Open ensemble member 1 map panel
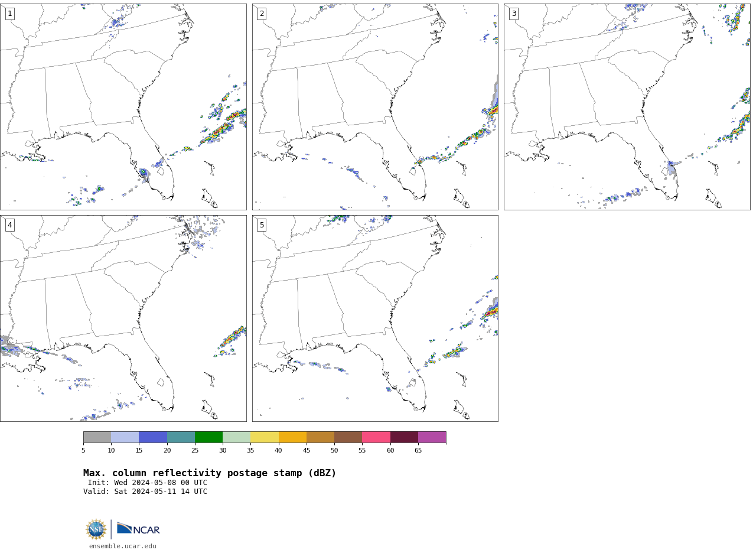 pyautogui.click(x=123, y=107)
